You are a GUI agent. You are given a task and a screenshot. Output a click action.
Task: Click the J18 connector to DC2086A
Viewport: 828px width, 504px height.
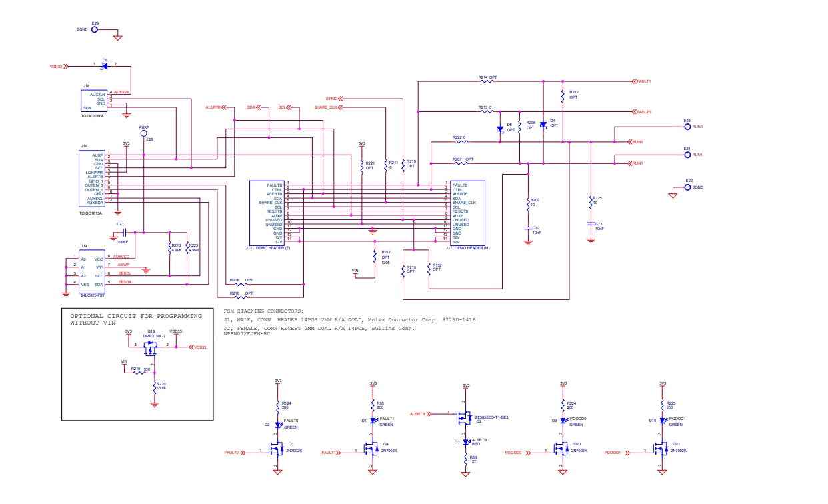(93, 101)
